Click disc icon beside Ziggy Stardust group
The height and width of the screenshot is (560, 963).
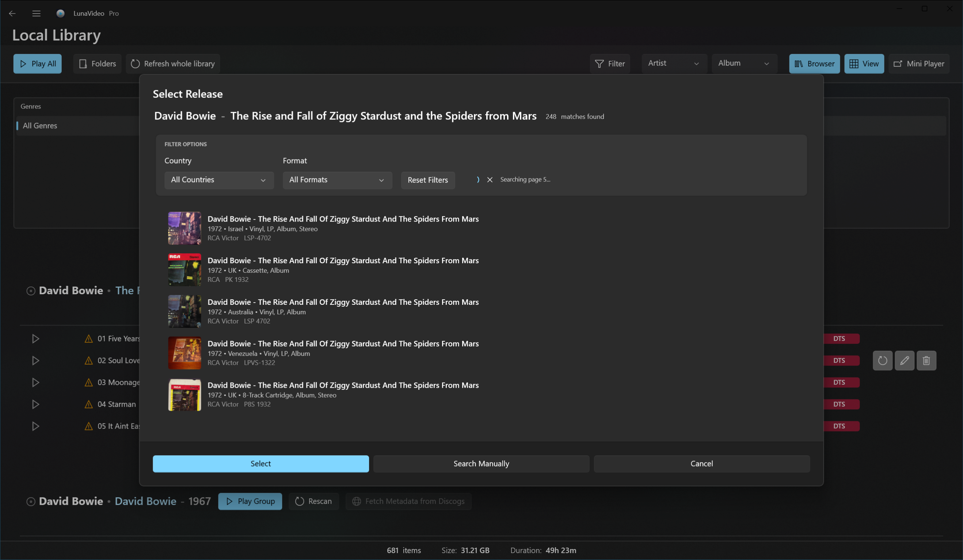(31, 291)
